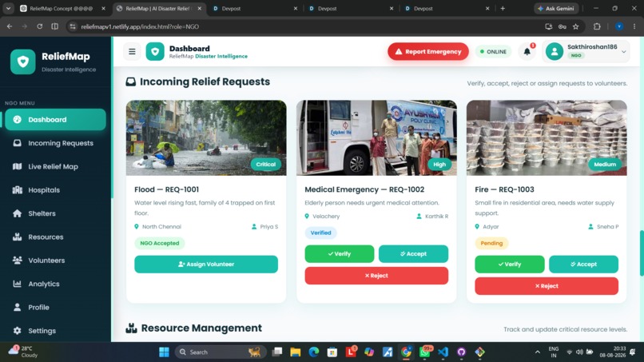Click the food packets photo thumbnail
This screenshot has width=644, height=362.
coord(547,137)
